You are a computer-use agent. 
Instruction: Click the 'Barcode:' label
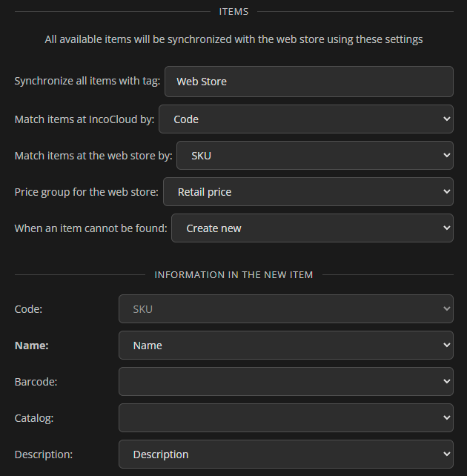36,382
